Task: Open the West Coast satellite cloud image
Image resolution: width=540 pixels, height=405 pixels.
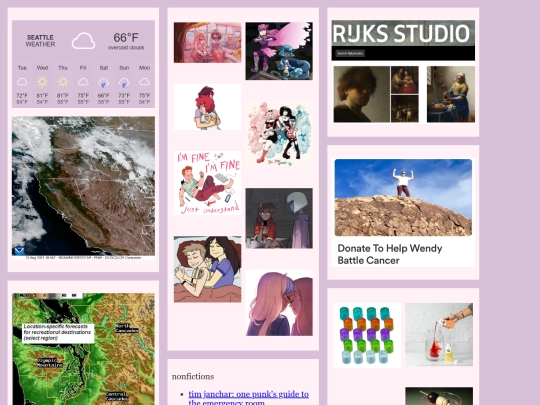Action: pos(83,188)
